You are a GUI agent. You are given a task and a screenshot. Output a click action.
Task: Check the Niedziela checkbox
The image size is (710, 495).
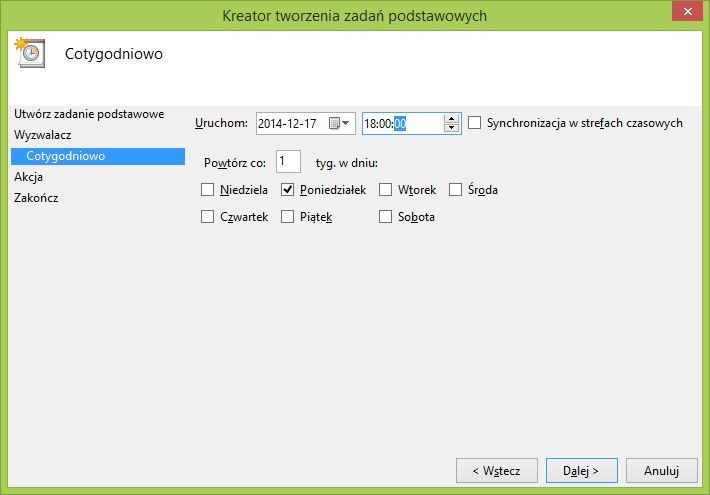click(x=207, y=189)
